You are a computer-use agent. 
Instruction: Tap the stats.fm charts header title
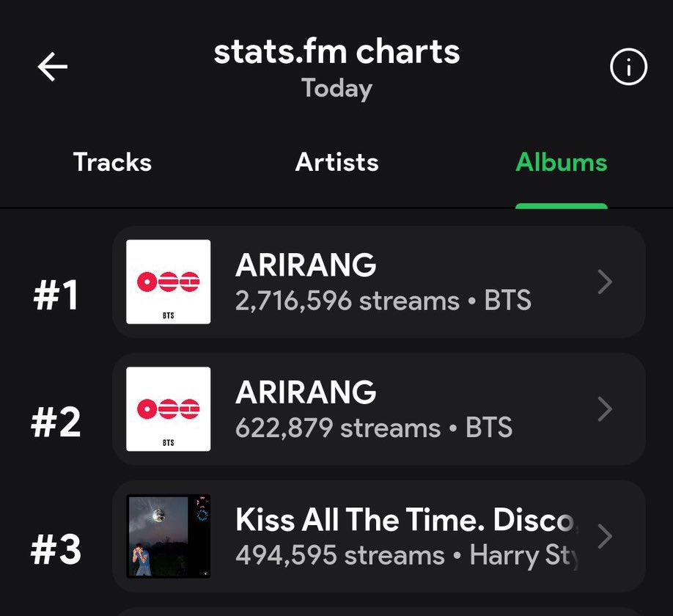point(337,51)
